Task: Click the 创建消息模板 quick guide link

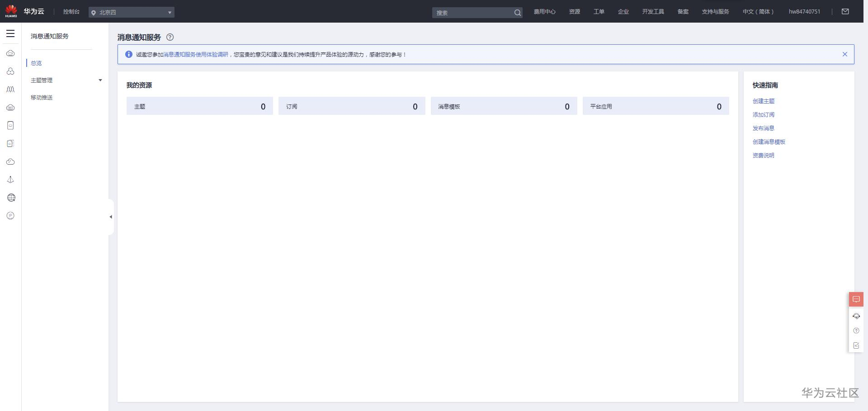Action: click(x=769, y=142)
